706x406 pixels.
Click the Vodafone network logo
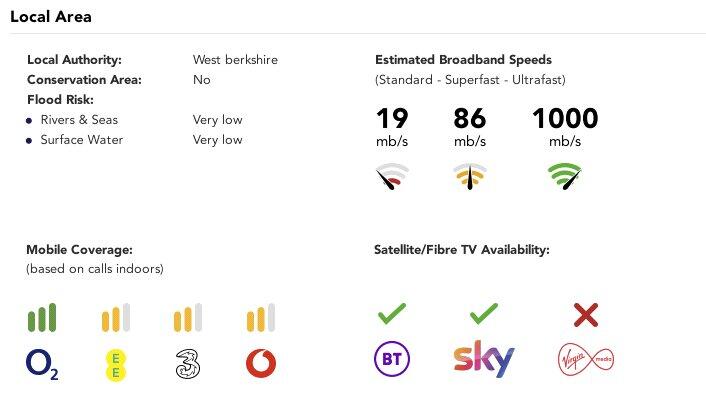pyautogui.click(x=261, y=363)
